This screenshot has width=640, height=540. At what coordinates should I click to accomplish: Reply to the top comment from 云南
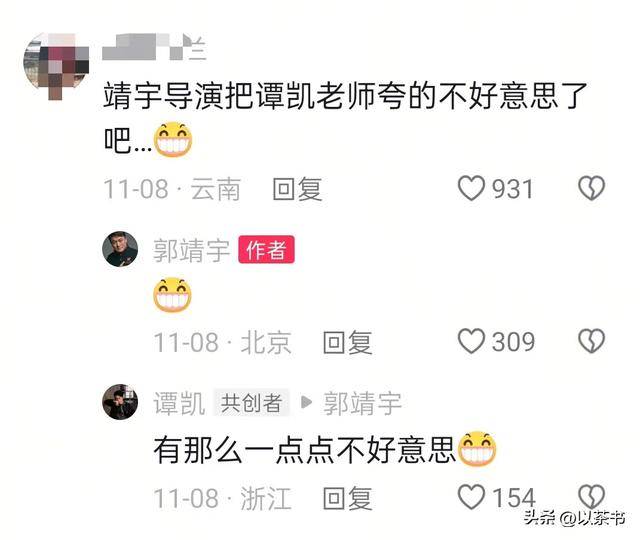tap(298, 189)
